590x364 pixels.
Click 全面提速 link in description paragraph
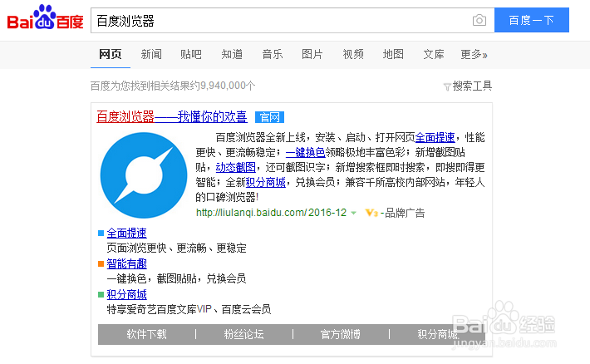(435, 137)
